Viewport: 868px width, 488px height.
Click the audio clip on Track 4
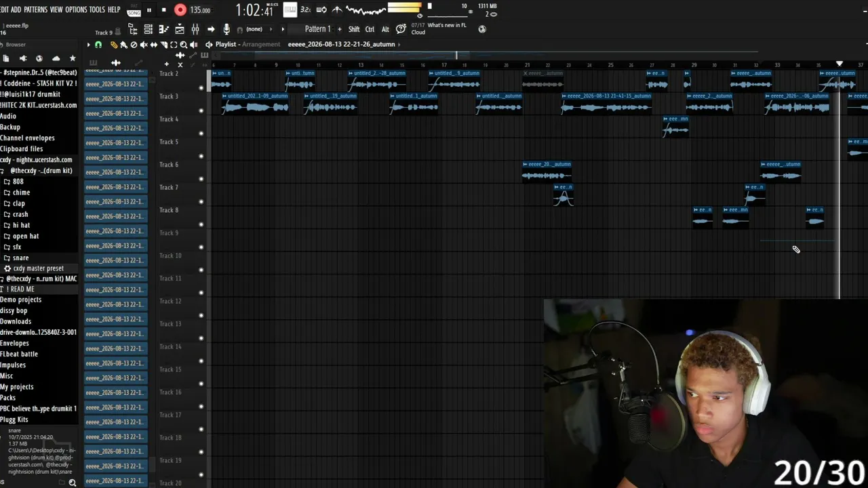pyautogui.click(x=675, y=127)
